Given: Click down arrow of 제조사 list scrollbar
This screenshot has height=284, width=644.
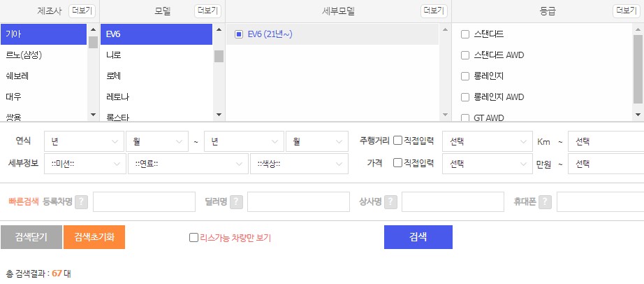Looking at the screenshot, I should (93, 115).
